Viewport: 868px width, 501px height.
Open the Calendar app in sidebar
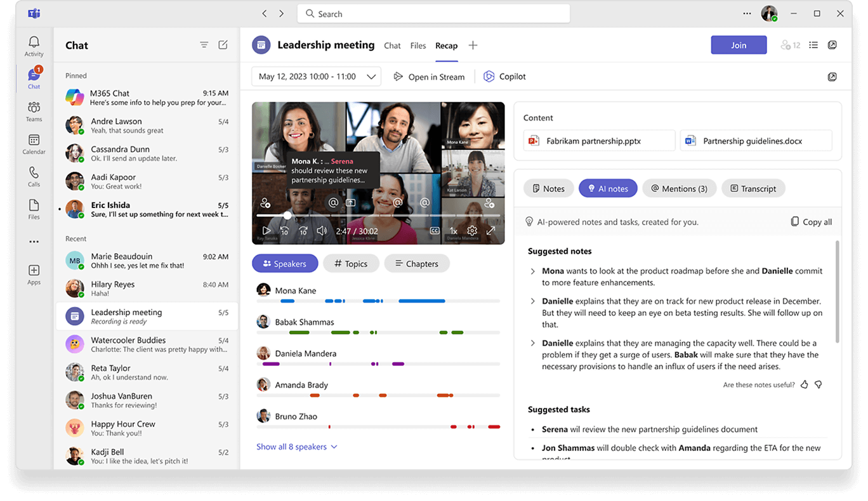click(34, 143)
